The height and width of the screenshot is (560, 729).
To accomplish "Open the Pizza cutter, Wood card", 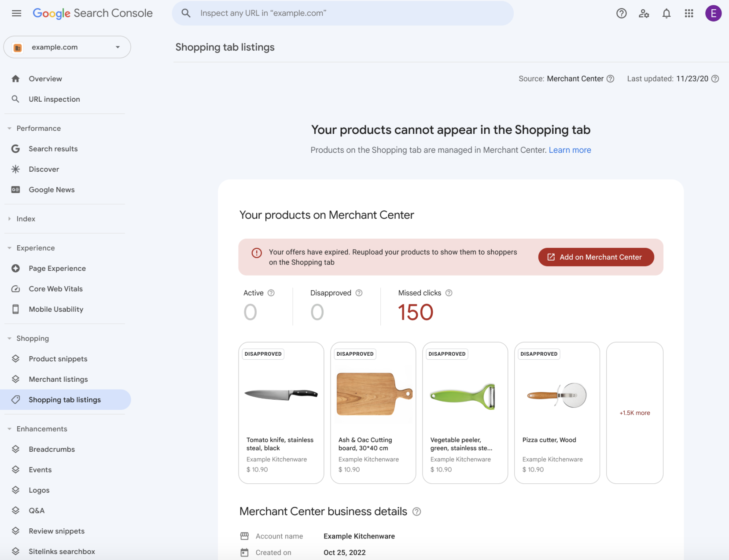I will (x=557, y=413).
